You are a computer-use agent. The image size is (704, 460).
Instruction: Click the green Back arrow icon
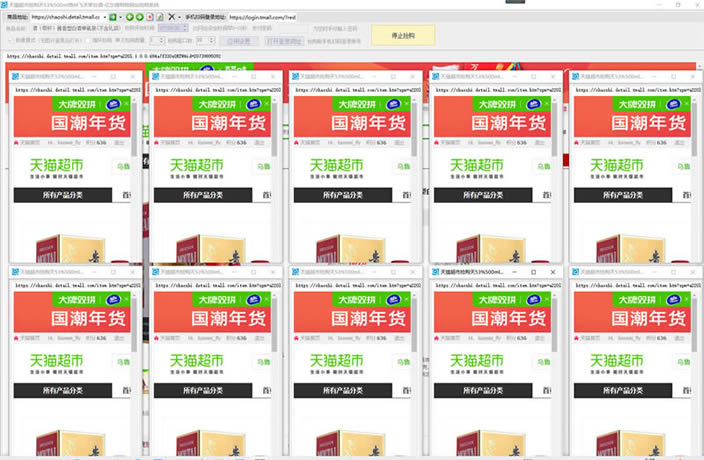click(130, 17)
